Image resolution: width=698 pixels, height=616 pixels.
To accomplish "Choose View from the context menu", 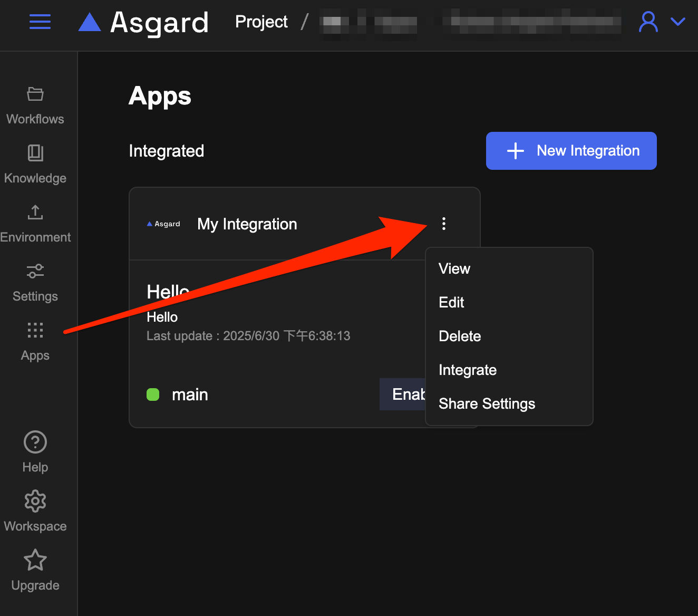I will pos(454,268).
